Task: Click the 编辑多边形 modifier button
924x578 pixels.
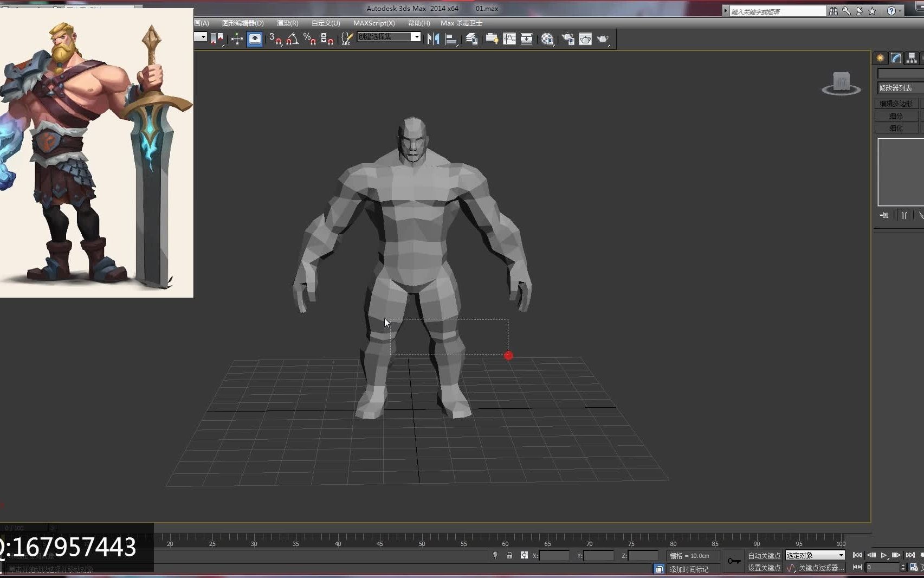Action: coord(896,103)
